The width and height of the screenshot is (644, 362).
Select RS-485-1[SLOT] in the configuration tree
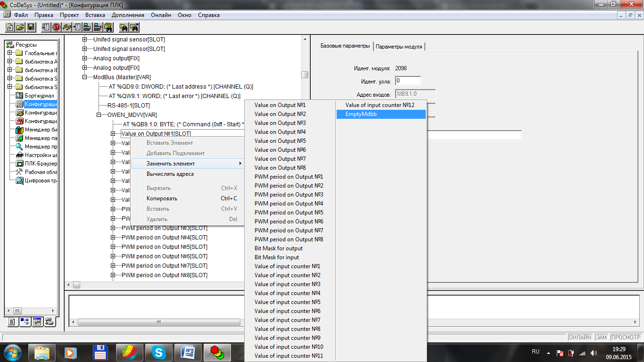point(129,106)
